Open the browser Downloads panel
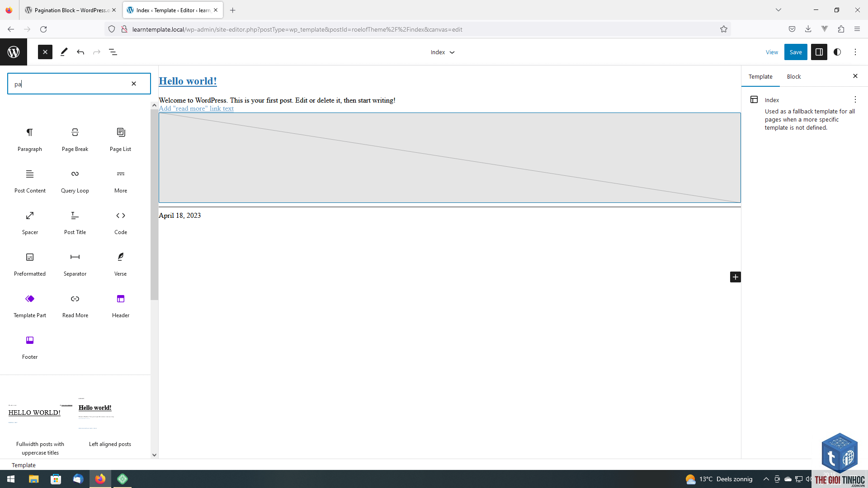 tap(808, 29)
